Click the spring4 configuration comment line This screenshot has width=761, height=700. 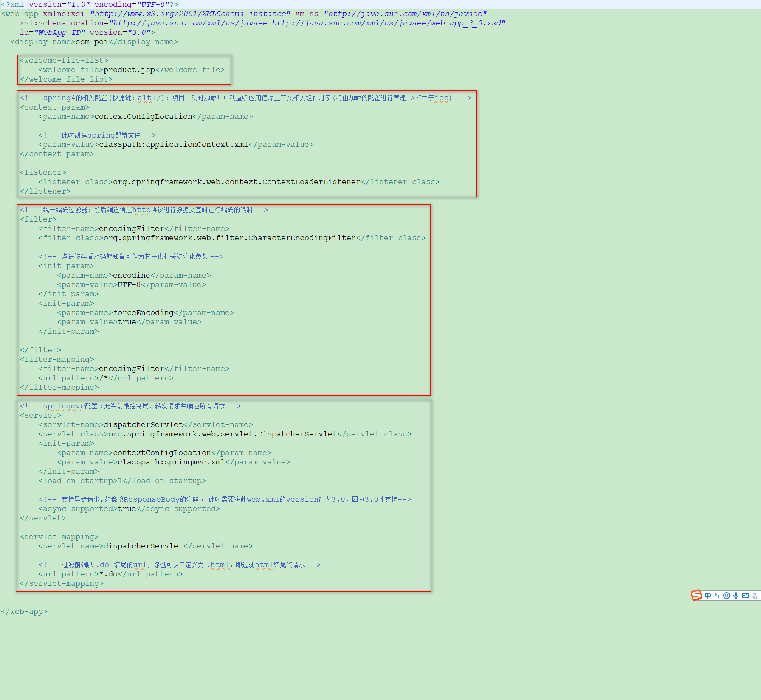245,98
